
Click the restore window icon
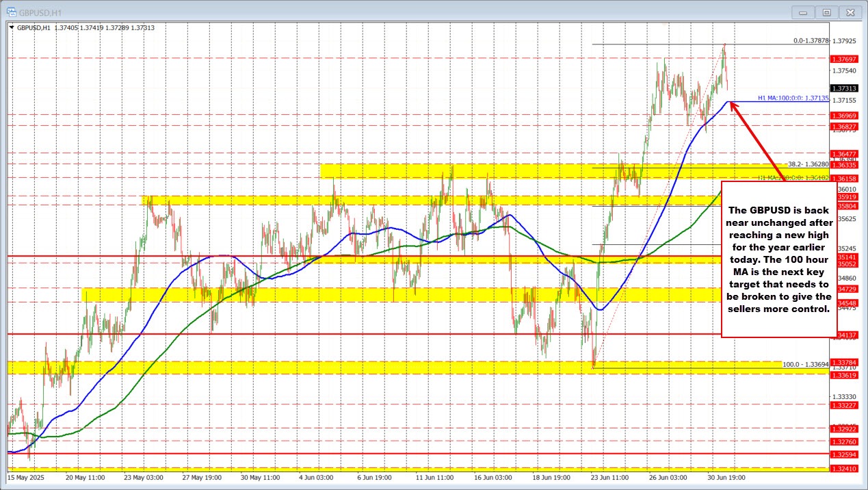click(826, 12)
